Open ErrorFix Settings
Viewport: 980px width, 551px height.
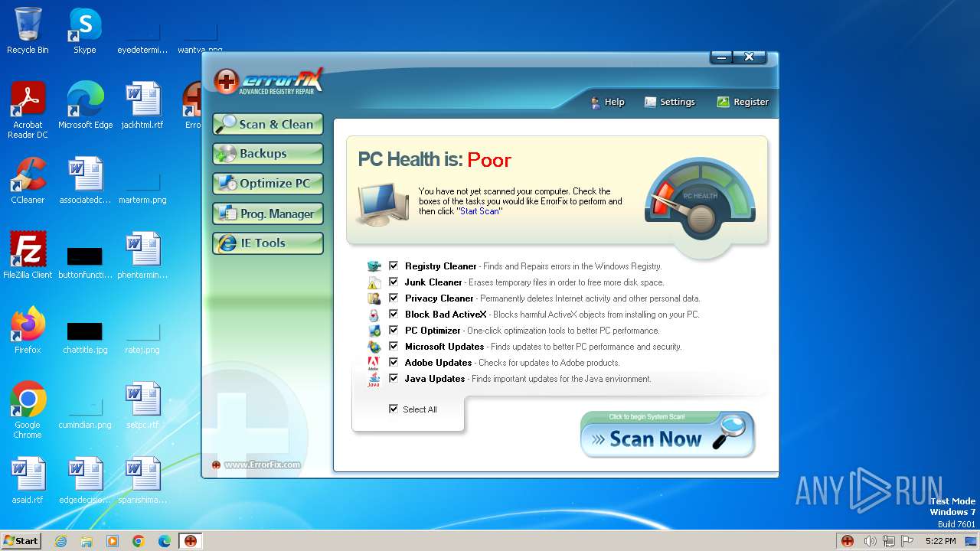click(x=670, y=102)
